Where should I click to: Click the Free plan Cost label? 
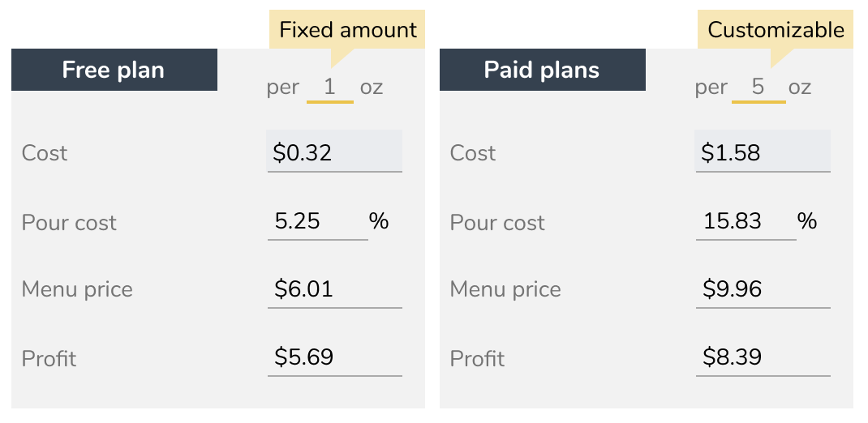point(45,153)
